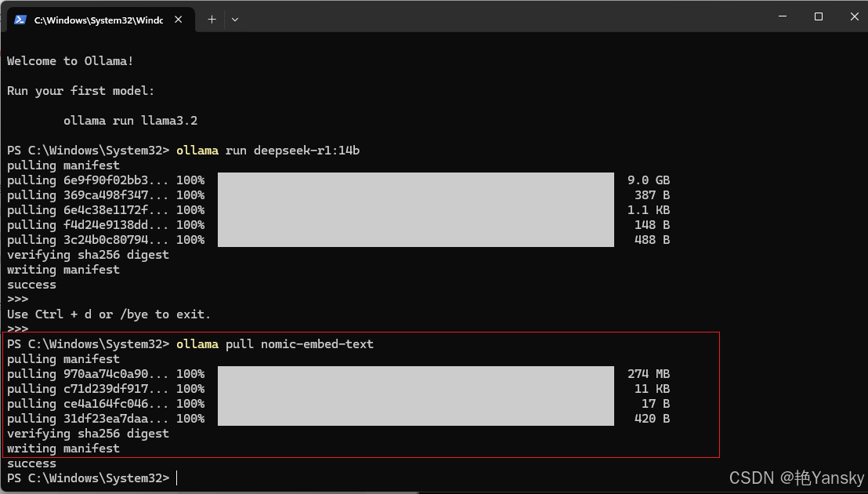Click the final PS C:\Windows\System32> prompt
Image resolution: width=868 pixels, height=494 pixels.
(88, 478)
